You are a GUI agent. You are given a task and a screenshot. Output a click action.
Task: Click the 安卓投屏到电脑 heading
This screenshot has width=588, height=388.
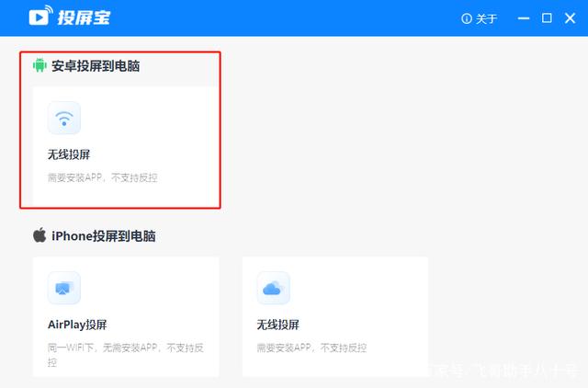96,65
